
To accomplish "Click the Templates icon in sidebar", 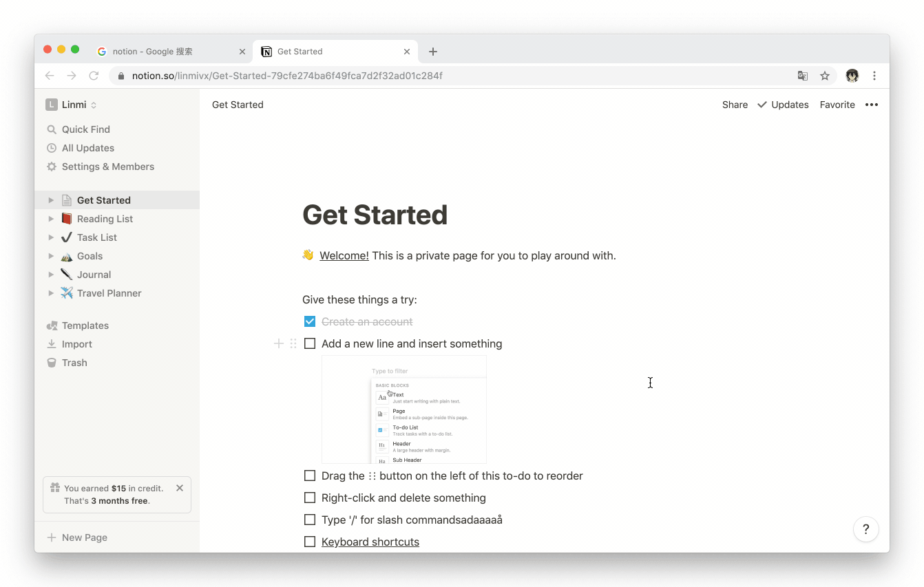I will click(x=52, y=325).
